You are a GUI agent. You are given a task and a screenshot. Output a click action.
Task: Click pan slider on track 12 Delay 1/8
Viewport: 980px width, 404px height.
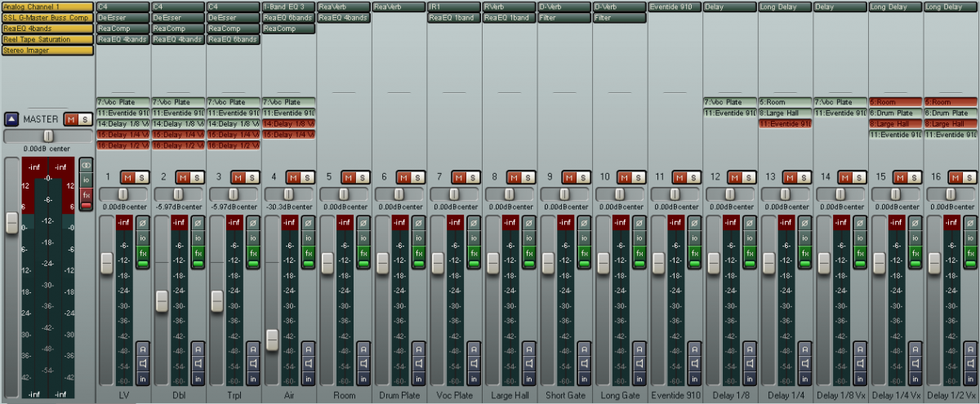coord(730,194)
